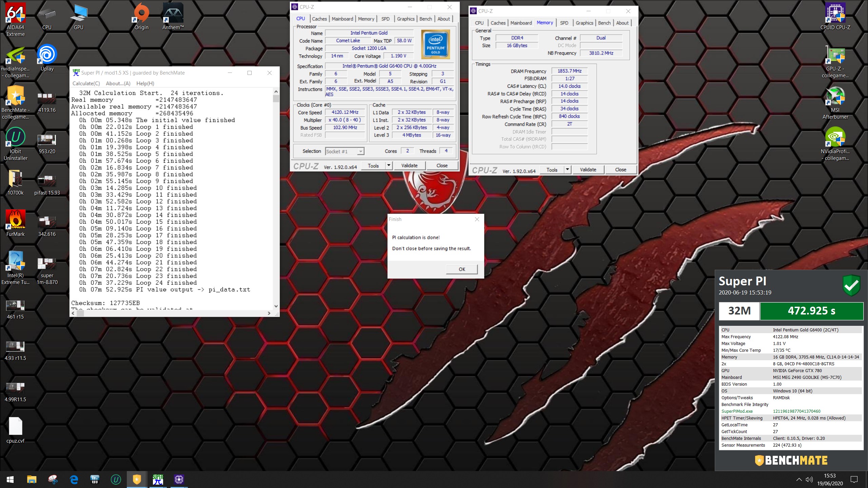
Task: Launch Uplay from desktop
Action: coord(47,58)
